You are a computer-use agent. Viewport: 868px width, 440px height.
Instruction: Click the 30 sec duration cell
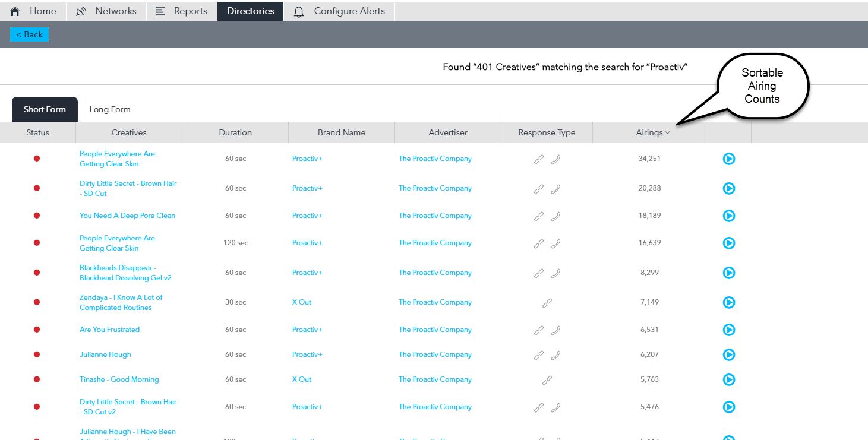pyautogui.click(x=235, y=302)
